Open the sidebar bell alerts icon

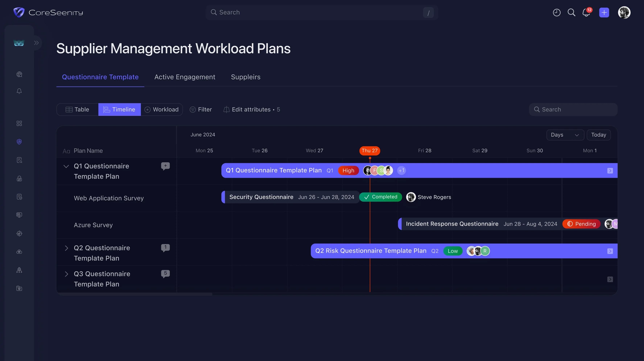19,91
